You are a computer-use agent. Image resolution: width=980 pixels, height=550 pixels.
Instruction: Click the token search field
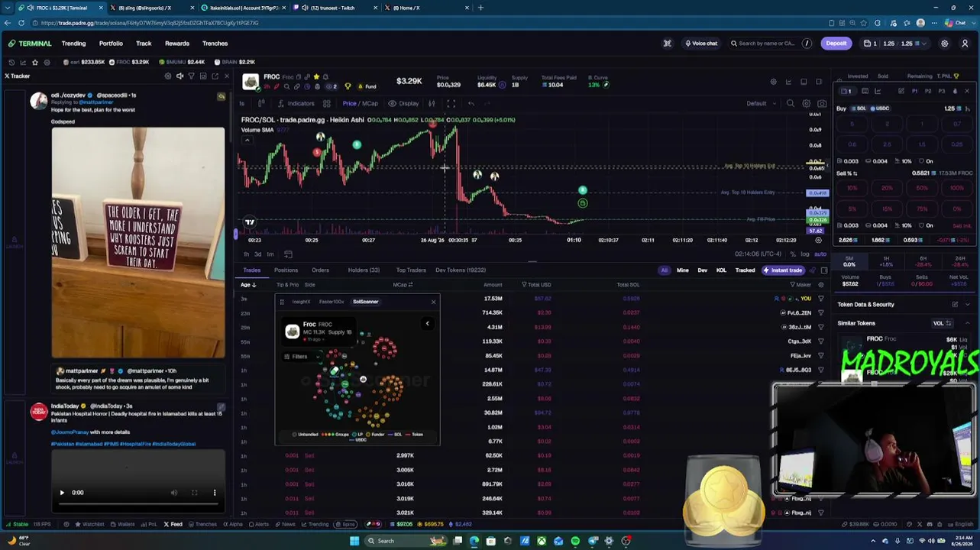click(771, 44)
